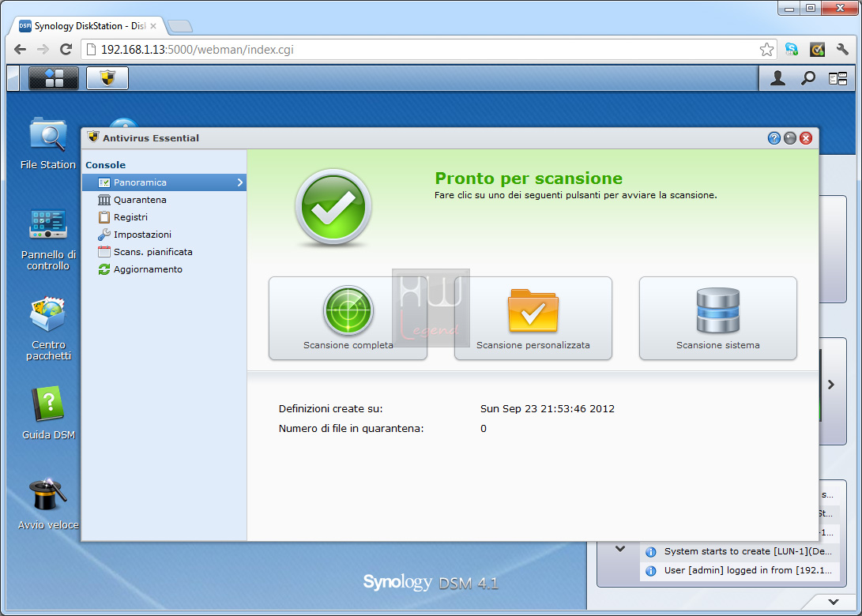Expand the widget panel right chevron

831,385
